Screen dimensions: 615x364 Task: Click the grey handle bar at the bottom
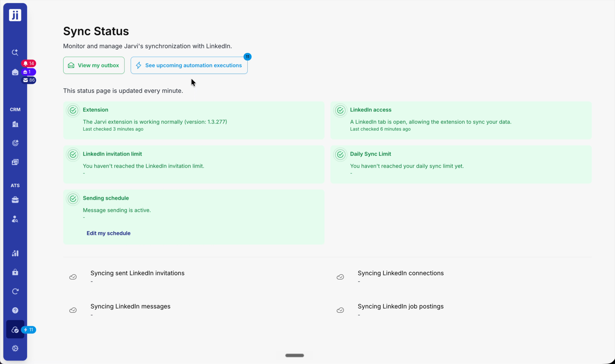pyautogui.click(x=294, y=355)
